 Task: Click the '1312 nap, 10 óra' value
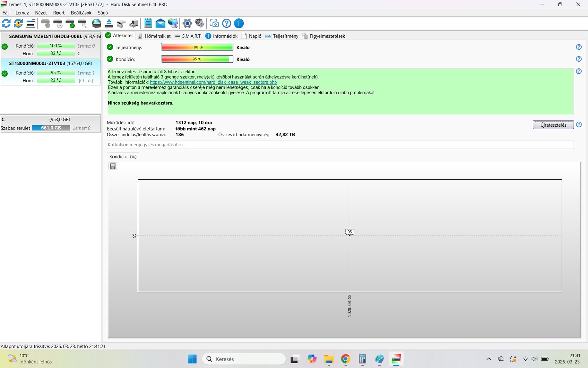194,122
